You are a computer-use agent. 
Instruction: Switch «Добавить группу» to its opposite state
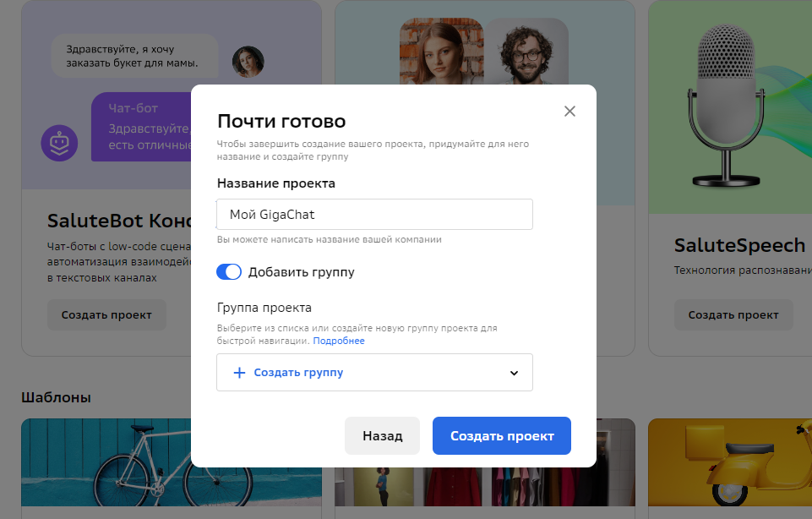click(228, 271)
